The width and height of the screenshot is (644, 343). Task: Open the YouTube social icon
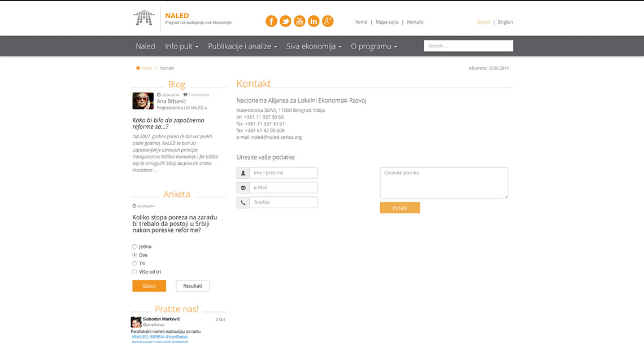[299, 21]
